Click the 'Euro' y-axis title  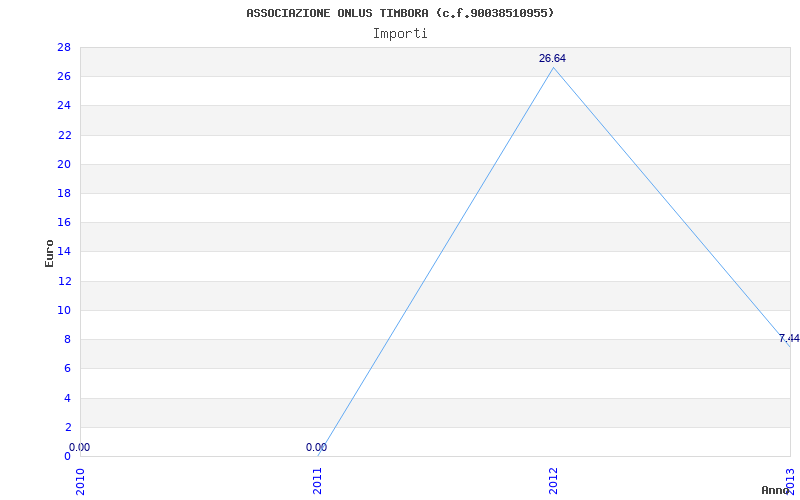pos(49,253)
